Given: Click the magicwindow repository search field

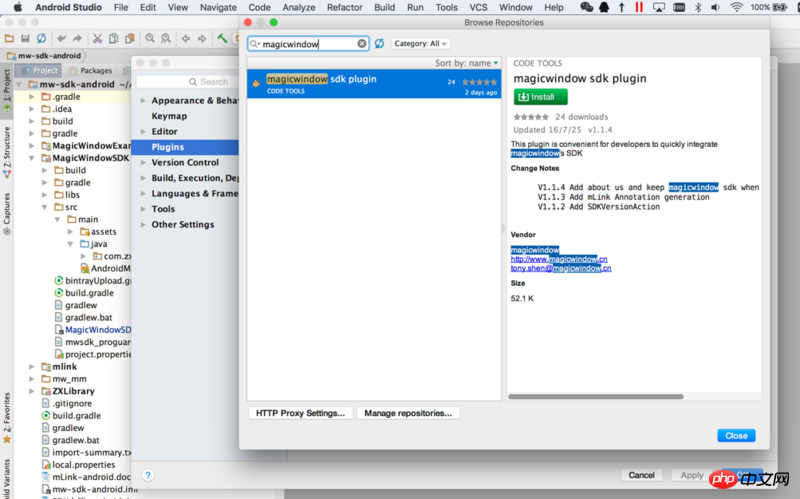Looking at the screenshot, I should [x=309, y=44].
